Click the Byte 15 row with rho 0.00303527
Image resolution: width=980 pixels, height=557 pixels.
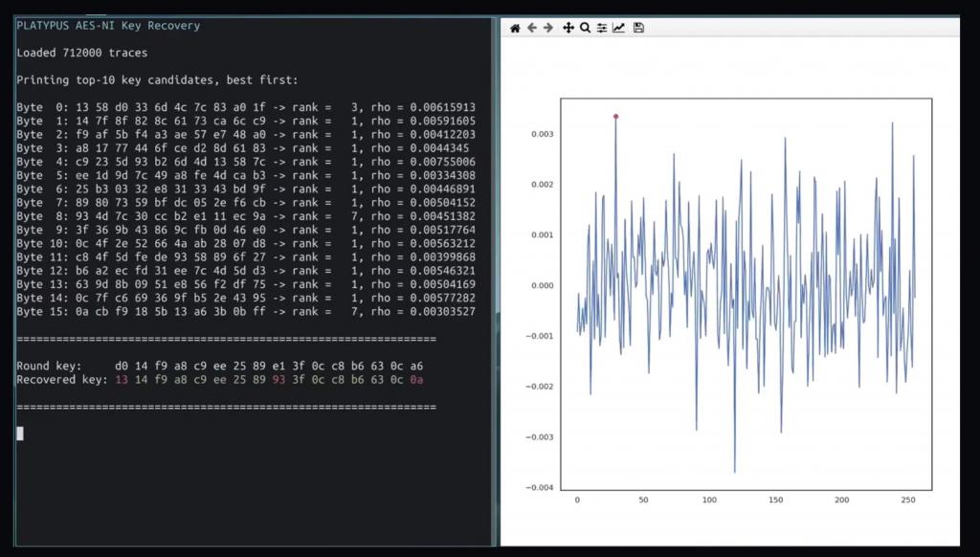pos(246,312)
